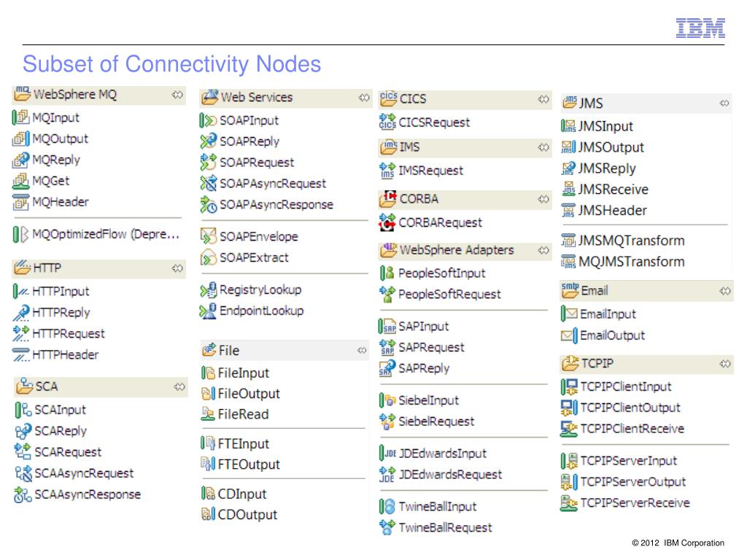
Task: Click the RegistryLookup node icon
Action: [208, 289]
